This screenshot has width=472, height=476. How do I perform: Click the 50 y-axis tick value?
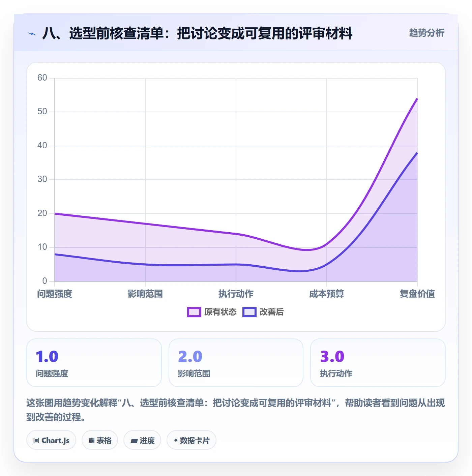42,112
